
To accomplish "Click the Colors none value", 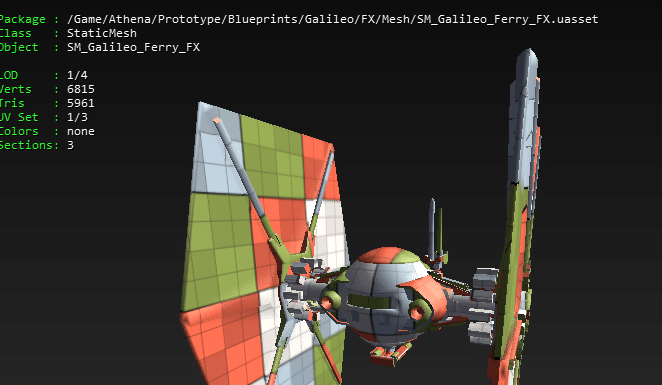I will pos(81,131).
